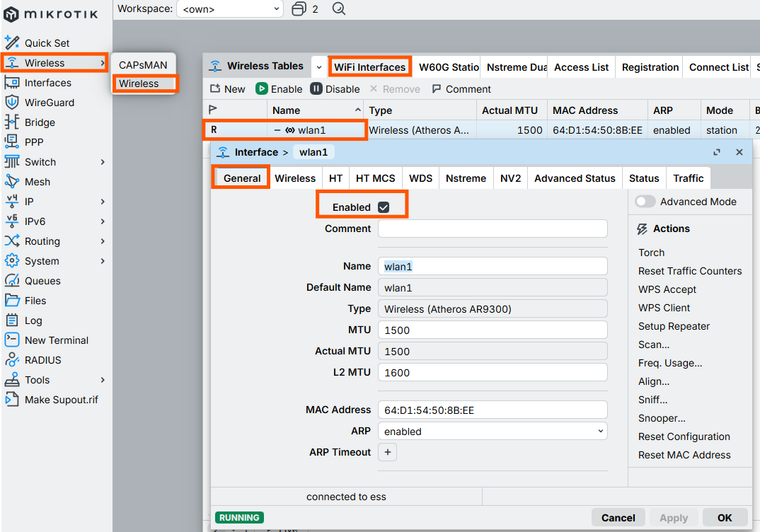Uncheck the Enabled checkbox for wlan1
Screen dimensions: 760x532
pos(384,207)
